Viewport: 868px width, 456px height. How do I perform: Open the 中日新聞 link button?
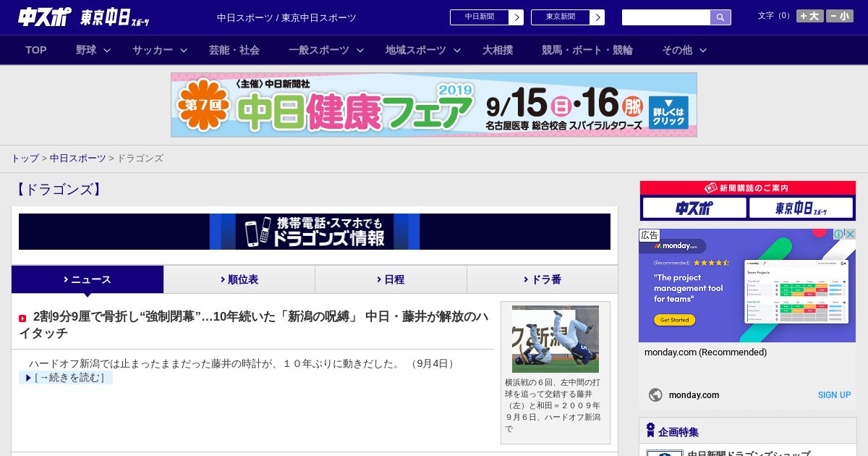pos(480,17)
